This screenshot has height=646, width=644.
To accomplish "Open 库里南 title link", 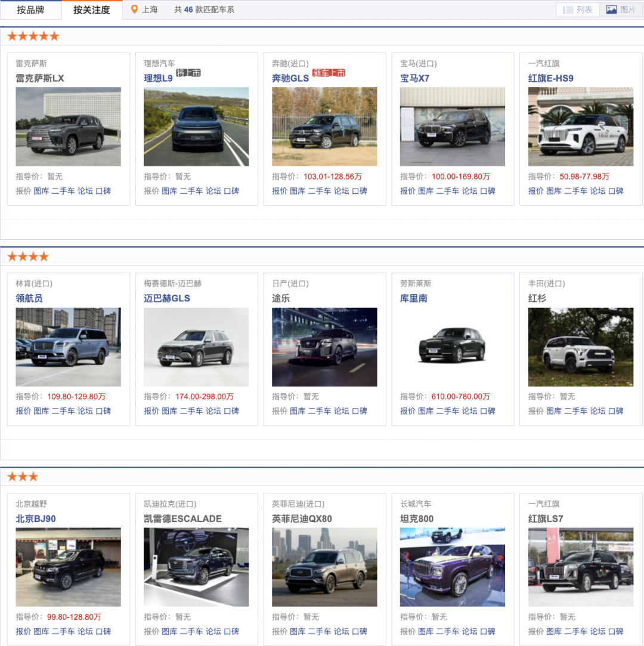I will point(413,298).
